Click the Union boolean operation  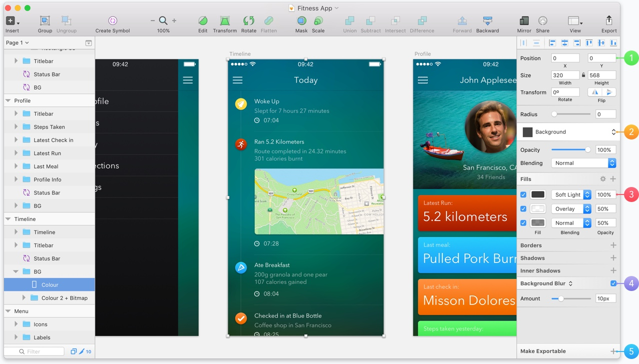click(x=350, y=21)
